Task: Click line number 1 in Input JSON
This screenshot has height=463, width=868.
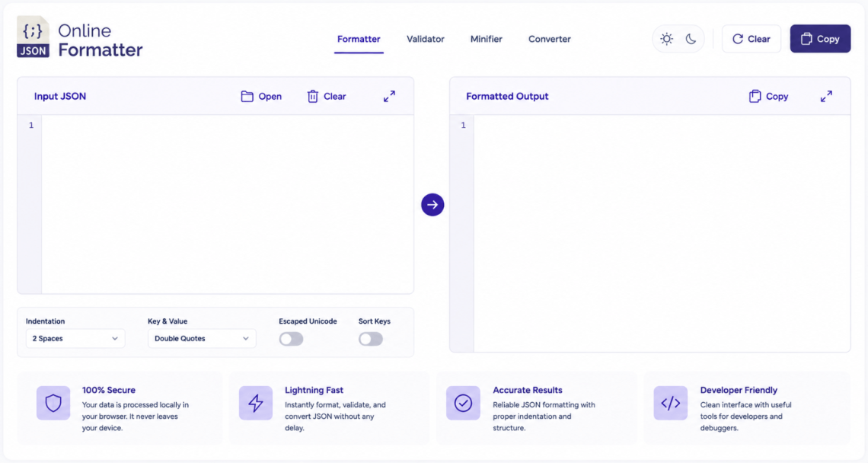Action: [31, 125]
